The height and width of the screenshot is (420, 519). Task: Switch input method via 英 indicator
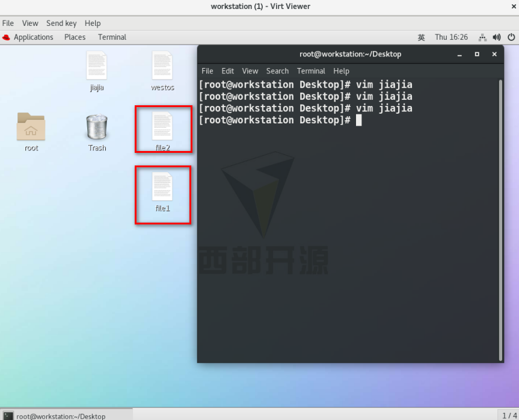tap(421, 37)
